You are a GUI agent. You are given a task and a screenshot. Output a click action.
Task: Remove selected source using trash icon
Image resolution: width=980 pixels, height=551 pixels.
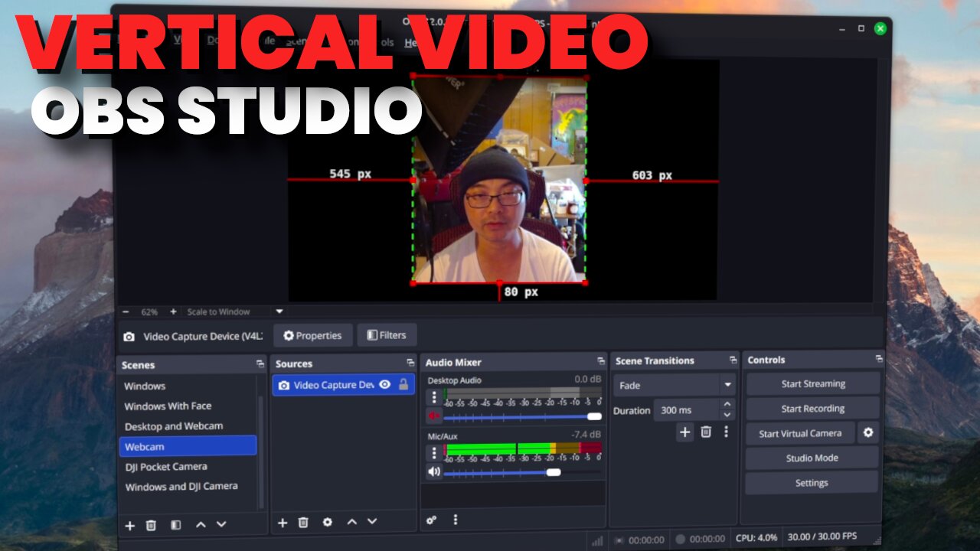(x=303, y=522)
